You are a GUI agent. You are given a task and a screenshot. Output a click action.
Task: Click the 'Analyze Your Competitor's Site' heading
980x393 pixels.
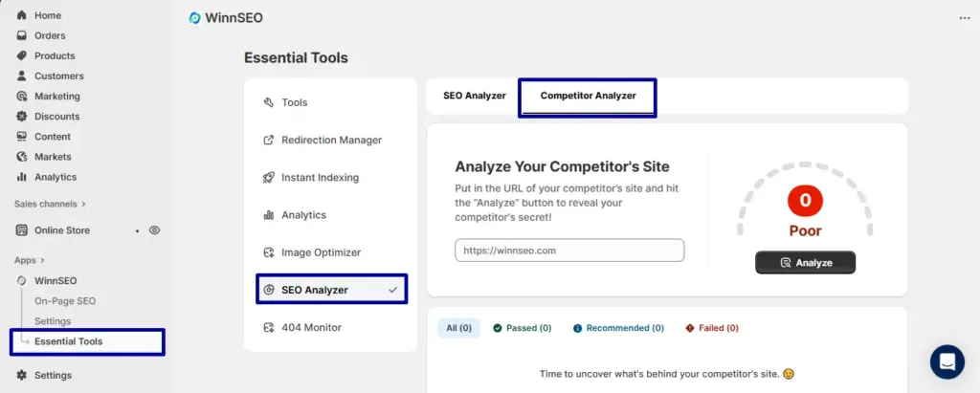point(562,166)
